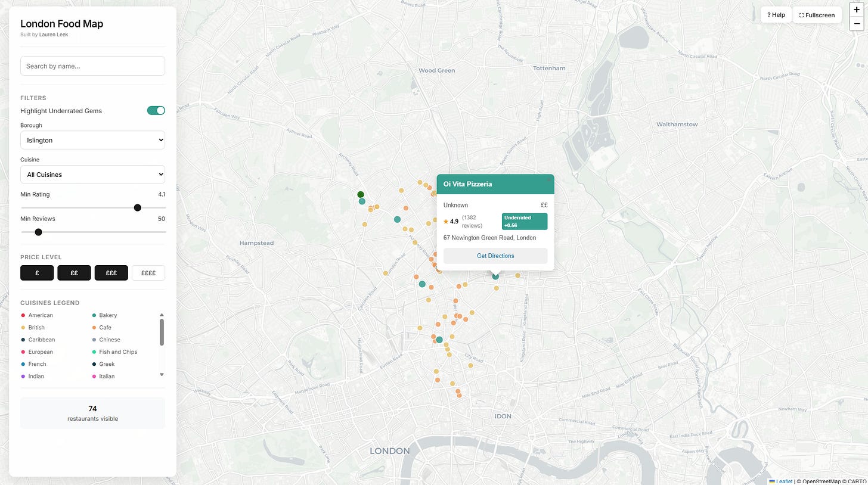Click the Min Rating slider handle
Viewport: 868px width, 485px height.
click(138, 207)
